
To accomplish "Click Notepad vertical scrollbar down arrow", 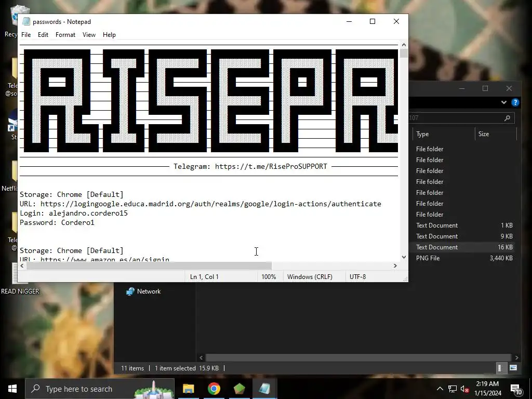I will click(404, 257).
